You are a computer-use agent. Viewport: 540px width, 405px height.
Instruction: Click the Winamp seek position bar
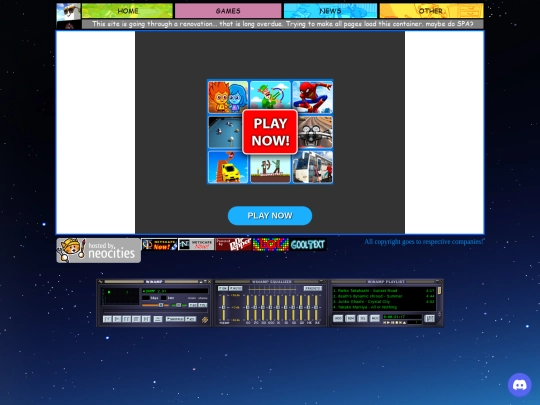[x=155, y=311]
